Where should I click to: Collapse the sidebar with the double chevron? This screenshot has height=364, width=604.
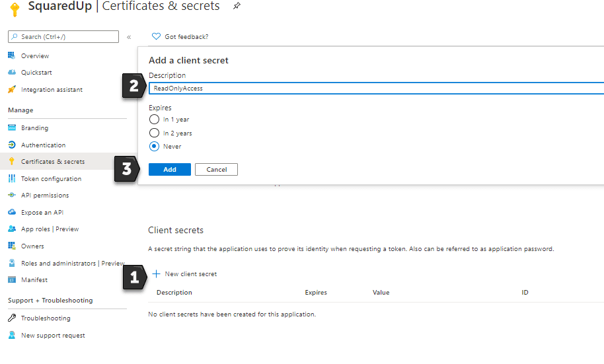point(129,37)
